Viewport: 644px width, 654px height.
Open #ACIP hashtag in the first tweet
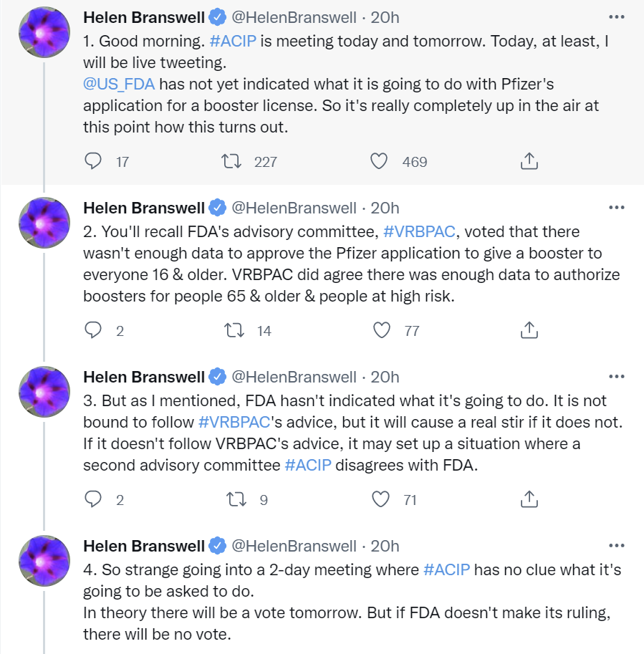coord(233,42)
